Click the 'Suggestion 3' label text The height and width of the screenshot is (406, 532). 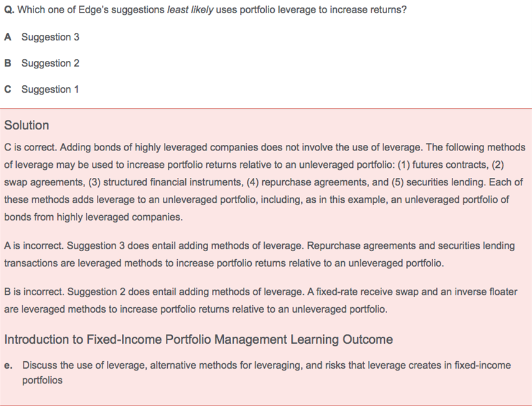click(50, 37)
